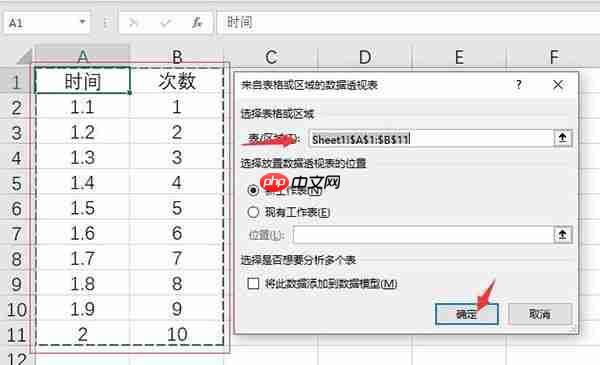
Task: Select column E header
Action: tap(459, 57)
